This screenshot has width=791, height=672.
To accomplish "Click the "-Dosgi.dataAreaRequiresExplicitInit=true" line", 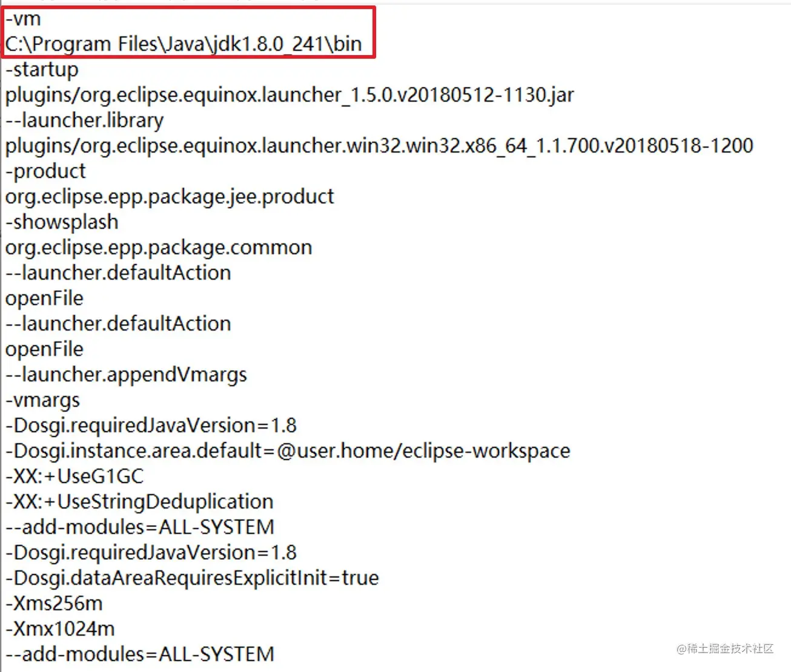I will [x=192, y=578].
